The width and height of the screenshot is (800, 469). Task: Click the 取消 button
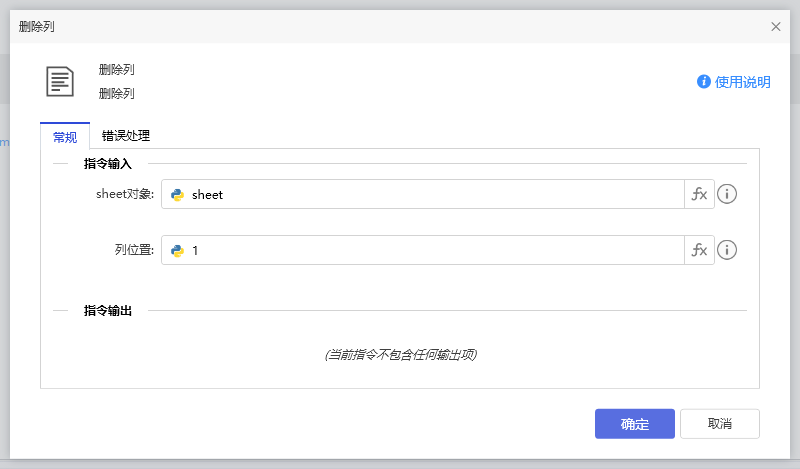[x=719, y=424]
